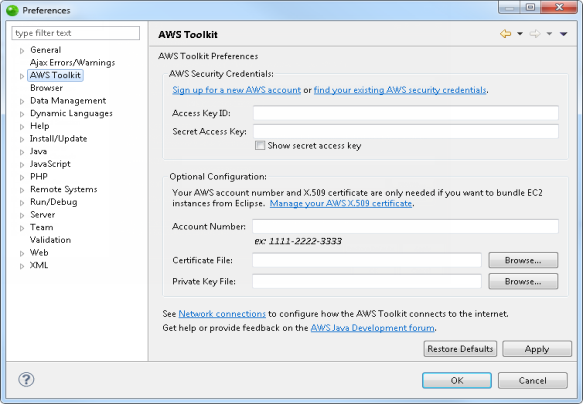The image size is (583, 404).
Task: Open back history dropdown arrow
Action: click(x=520, y=34)
